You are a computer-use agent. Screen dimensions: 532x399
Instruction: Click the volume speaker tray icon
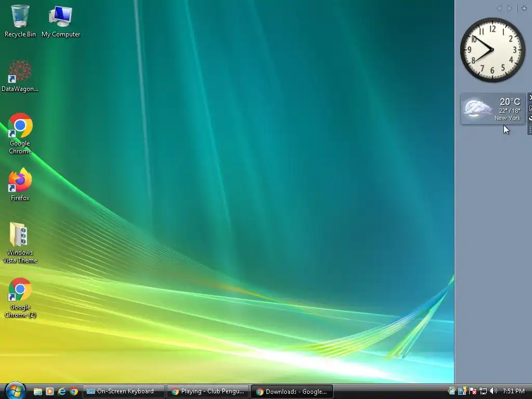[494, 391]
